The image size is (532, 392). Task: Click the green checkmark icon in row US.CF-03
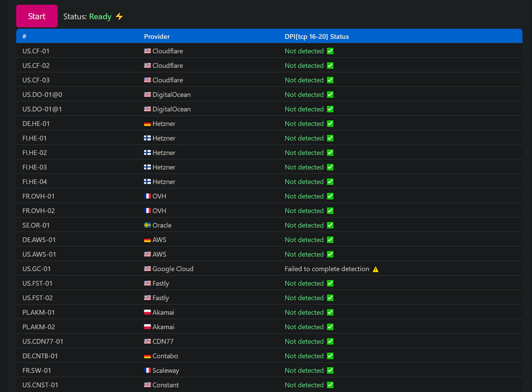tap(330, 80)
